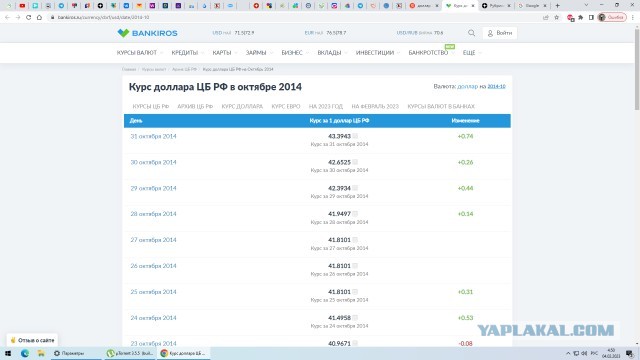Open the site search magnifier
This screenshot has width=640, height=360.
click(471, 33)
